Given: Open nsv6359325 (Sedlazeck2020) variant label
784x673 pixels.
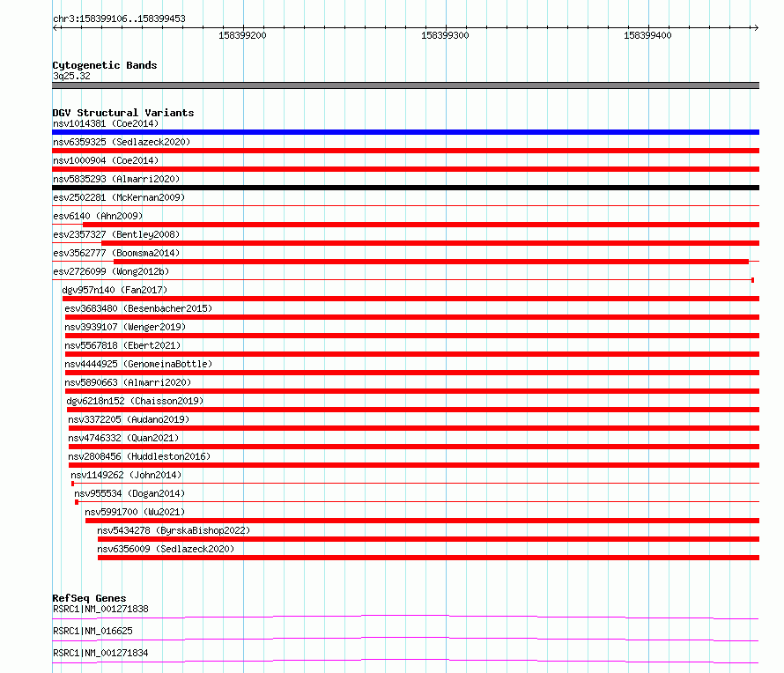Looking at the screenshot, I should pyautogui.click(x=122, y=142).
